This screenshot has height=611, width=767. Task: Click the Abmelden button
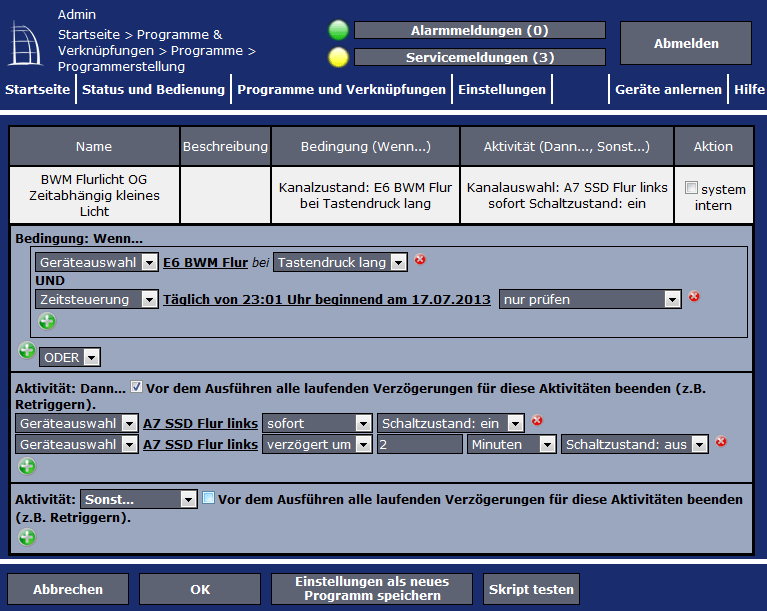[x=686, y=43]
